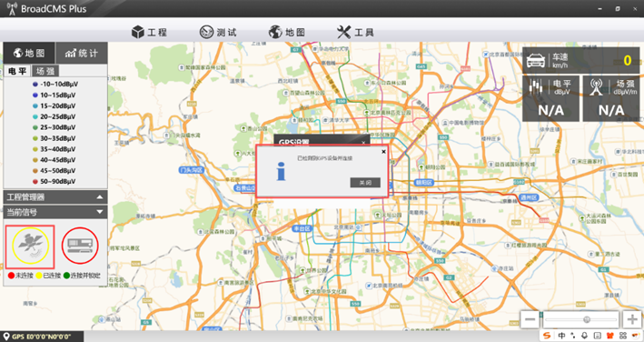Switch to the 统计 statistics tab

(82, 53)
